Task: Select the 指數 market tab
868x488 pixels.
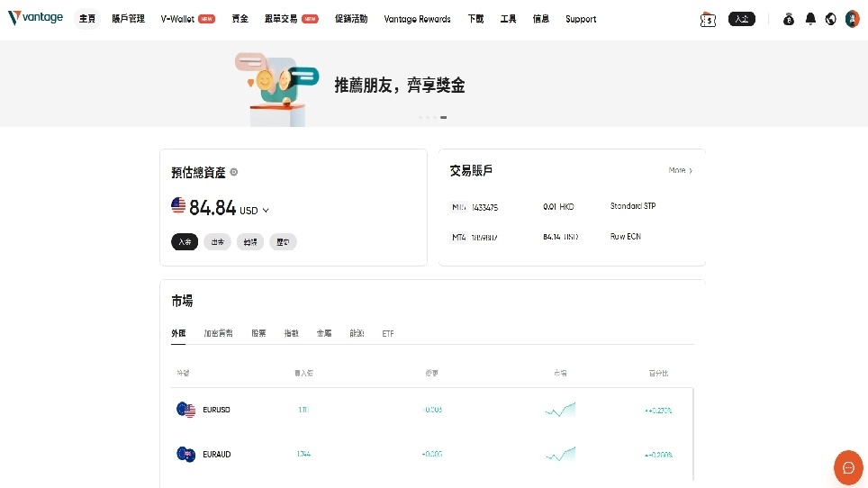Action: (291, 333)
